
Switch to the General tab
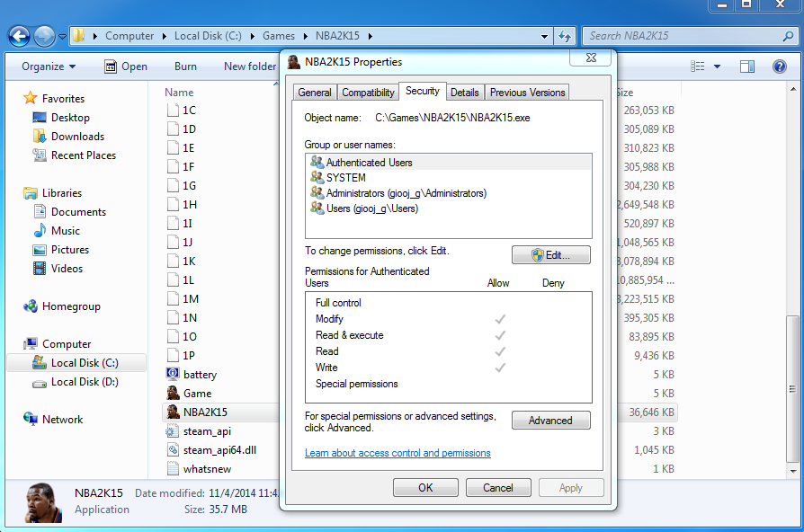(x=315, y=93)
